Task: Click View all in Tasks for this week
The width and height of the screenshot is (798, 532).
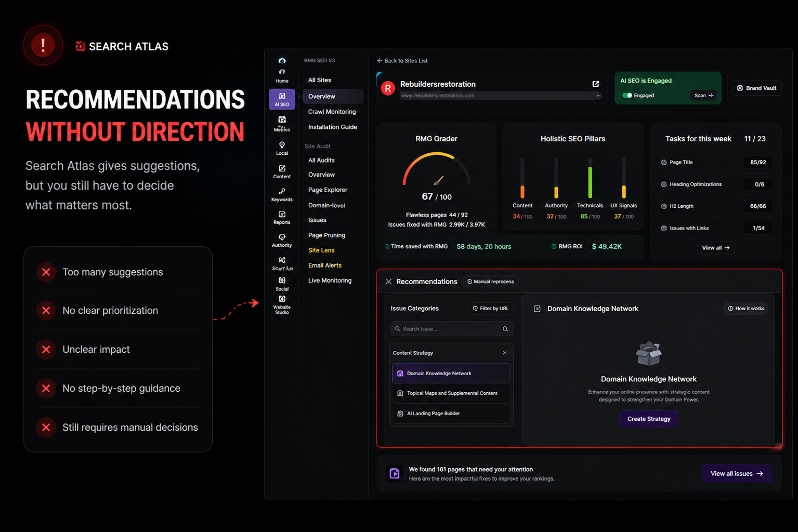Action: click(716, 248)
